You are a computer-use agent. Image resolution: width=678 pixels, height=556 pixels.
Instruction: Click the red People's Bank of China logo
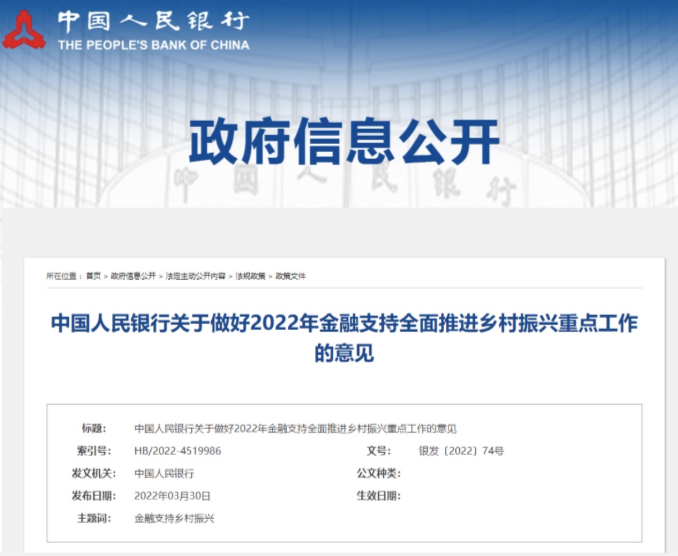[24, 30]
